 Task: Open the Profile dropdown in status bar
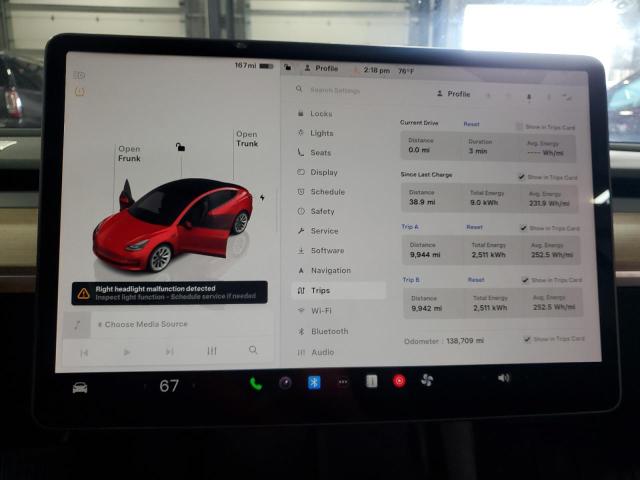point(322,69)
